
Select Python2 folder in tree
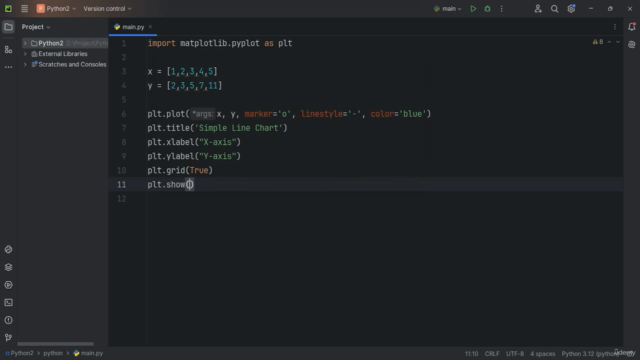(51, 43)
